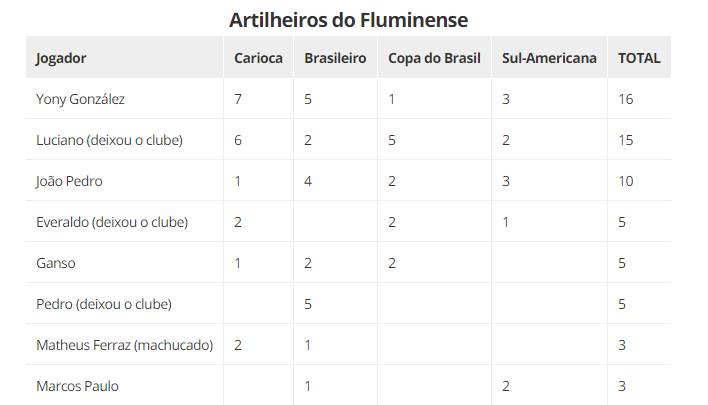The width and height of the screenshot is (708, 405).
Task: Click the Jogador column header
Action: 61,58
